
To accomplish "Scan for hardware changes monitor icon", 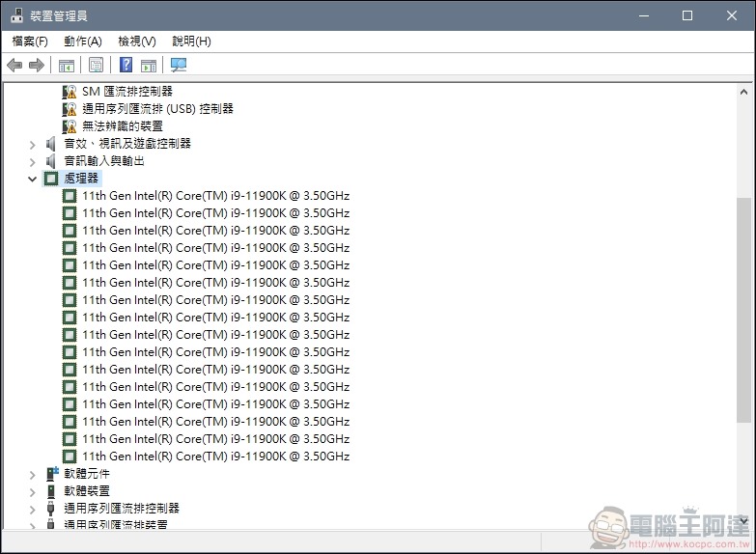I will 179,65.
